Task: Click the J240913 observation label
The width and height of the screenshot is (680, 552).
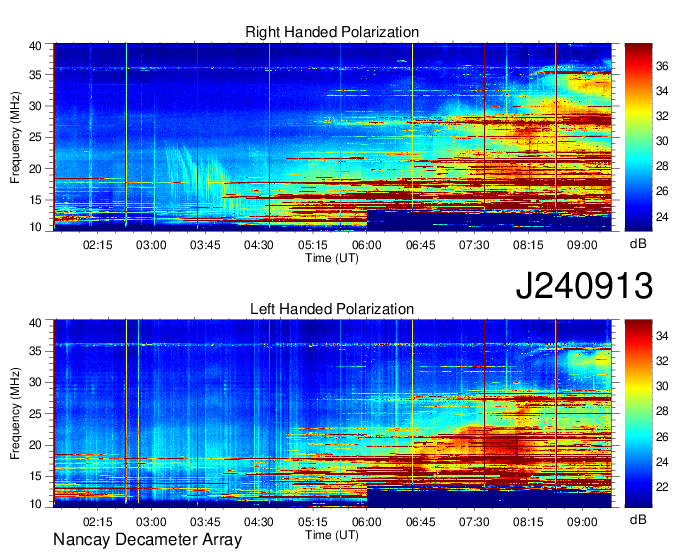Action: coord(584,286)
